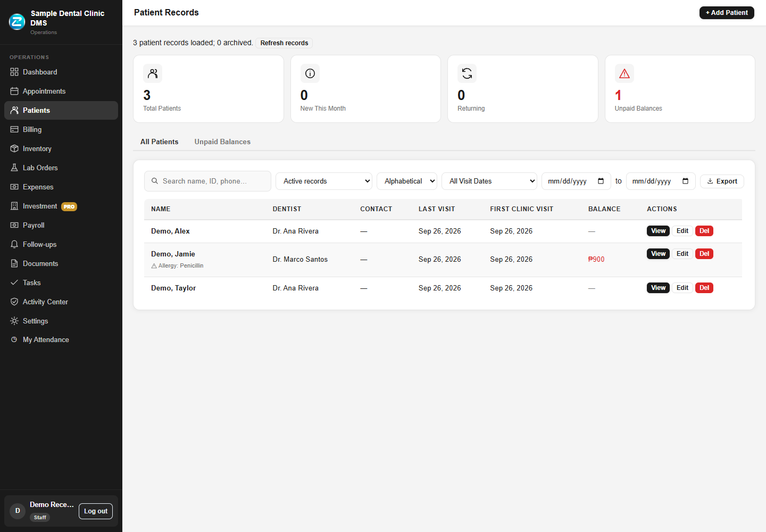Open the Investment PRO menu item

tap(61, 206)
